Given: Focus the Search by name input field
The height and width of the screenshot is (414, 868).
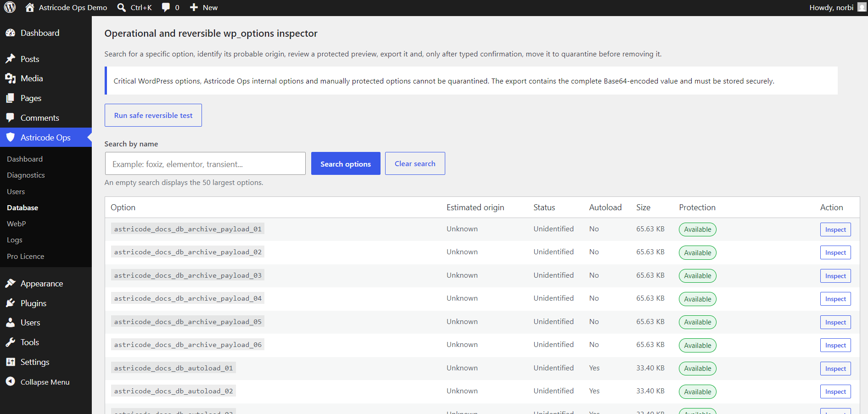Looking at the screenshot, I should [x=205, y=163].
